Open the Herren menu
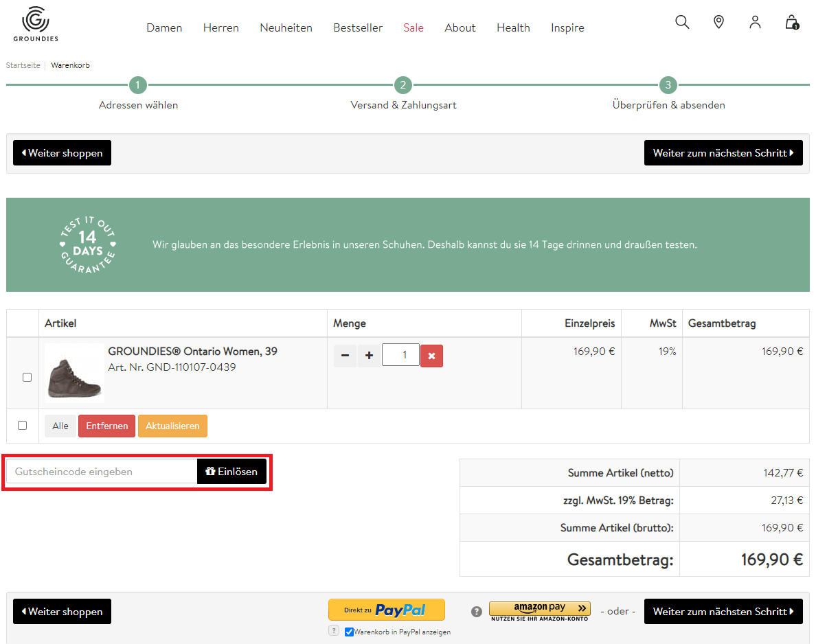This screenshot has width=816, height=644. 221,27
